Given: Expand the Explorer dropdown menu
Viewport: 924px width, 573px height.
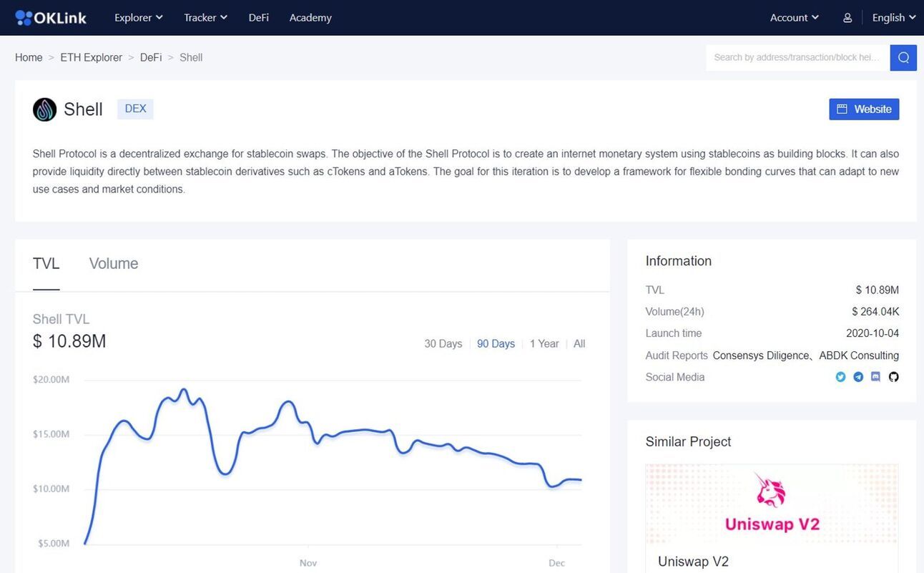Looking at the screenshot, I should tap(139, 18).
